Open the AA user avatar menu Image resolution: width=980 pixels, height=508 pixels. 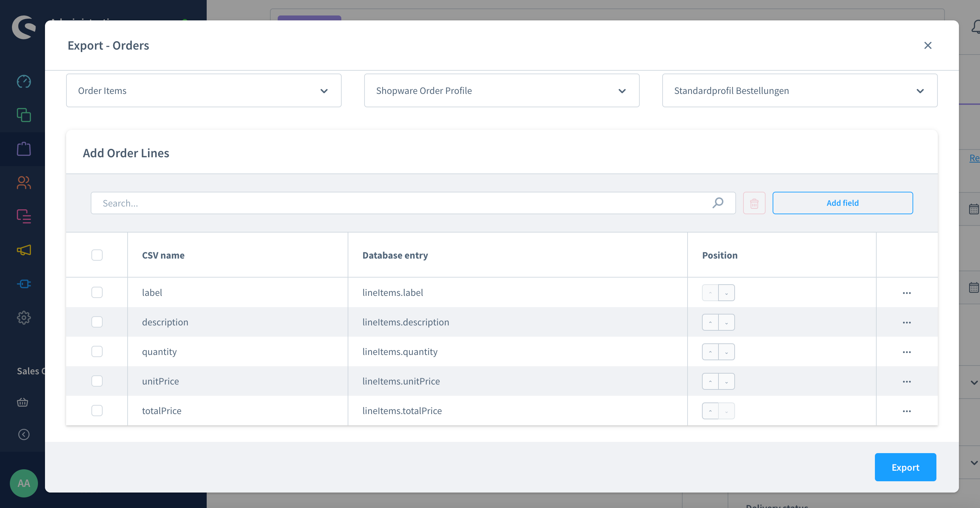click(x=24, y=483)
